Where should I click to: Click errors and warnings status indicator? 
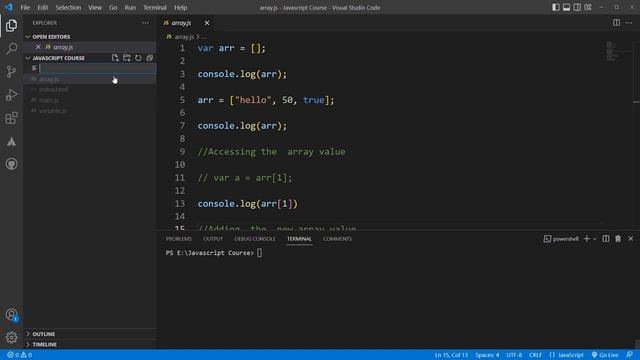coord(19,355)
